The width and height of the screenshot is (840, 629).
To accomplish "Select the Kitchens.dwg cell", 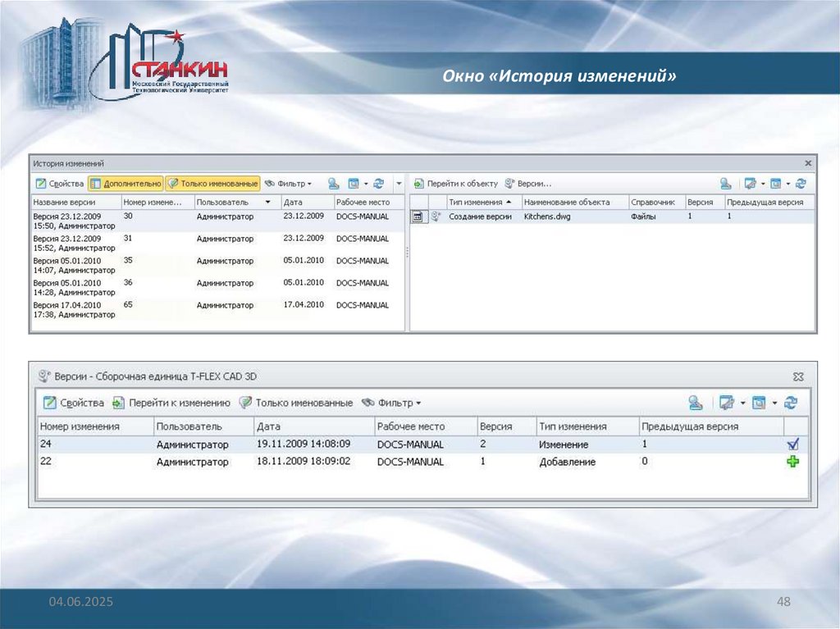I will click(547, 217).
